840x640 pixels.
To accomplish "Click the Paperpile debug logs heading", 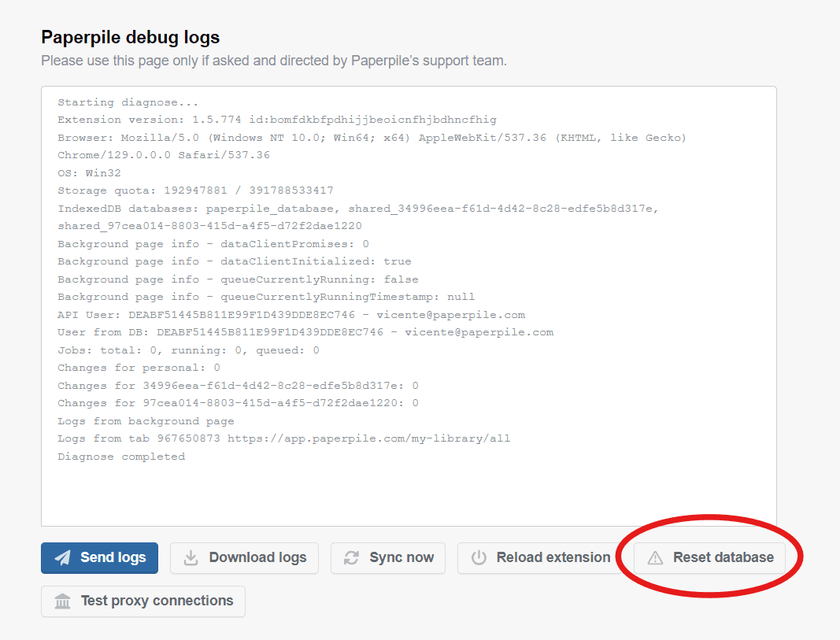I will (x=131, y=37).
